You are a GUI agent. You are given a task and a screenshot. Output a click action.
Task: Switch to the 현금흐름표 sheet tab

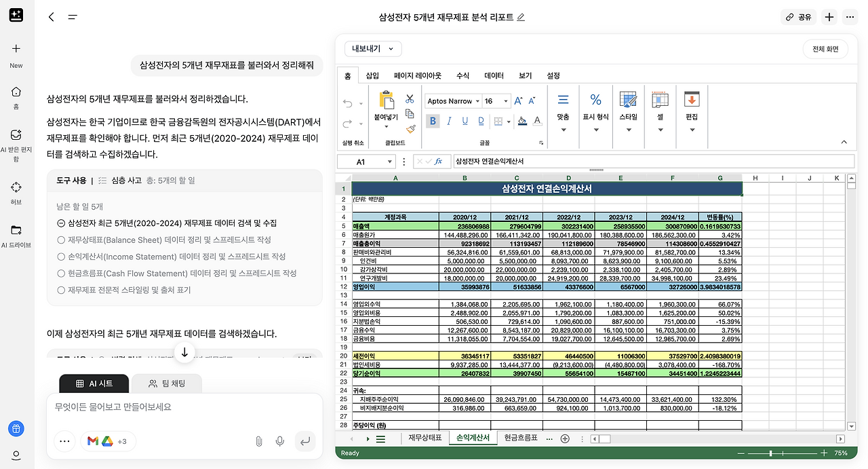[x=520, y=438]
